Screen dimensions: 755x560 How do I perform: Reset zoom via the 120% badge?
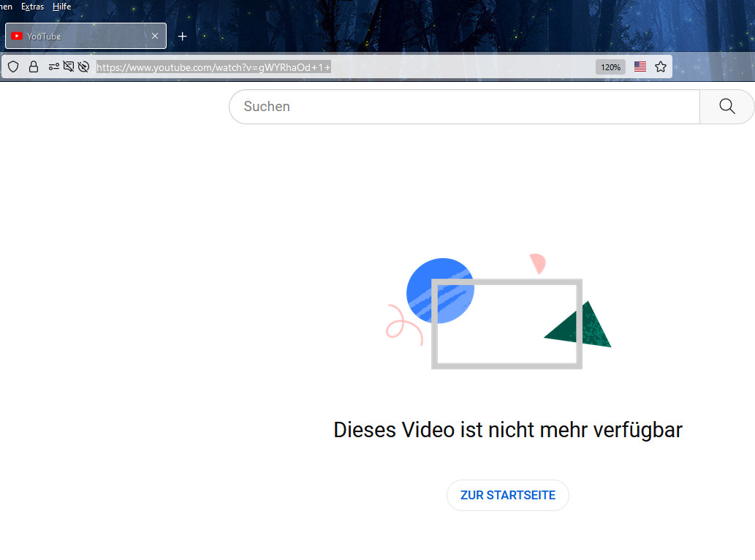610,67
